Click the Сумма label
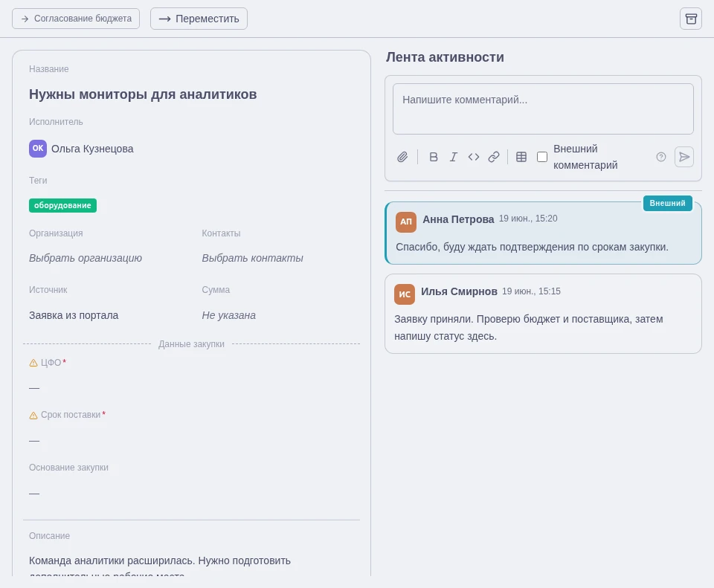 coord(216,289)
